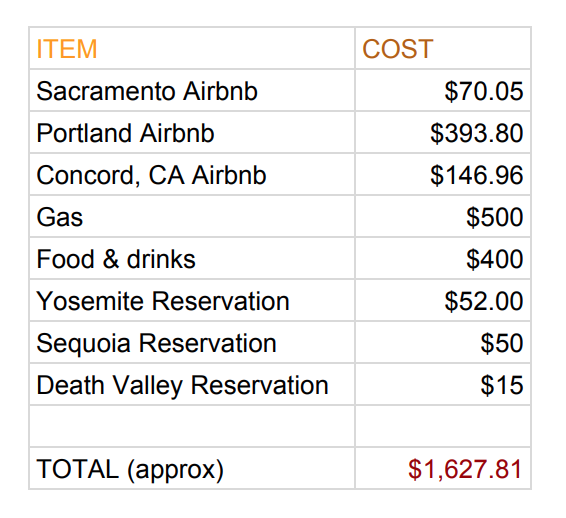Click the ITEM header cell
566x518 pixels.
tap(192, 48)
